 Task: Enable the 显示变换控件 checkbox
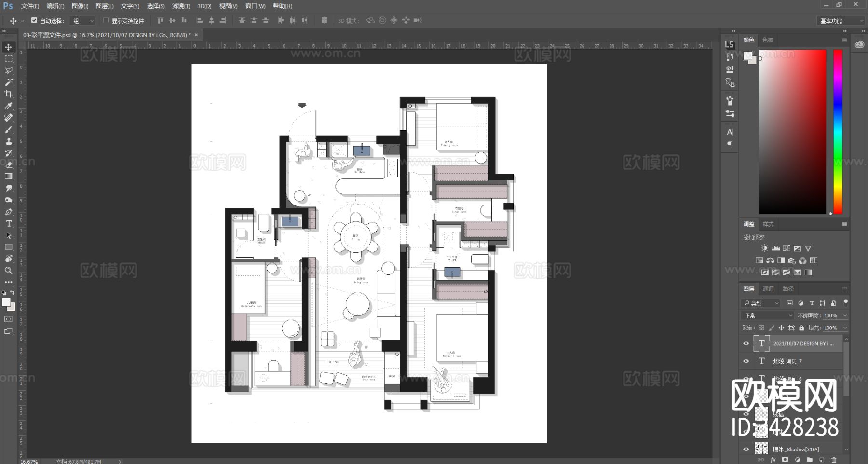pyautogui.click(x=106, y=21)
